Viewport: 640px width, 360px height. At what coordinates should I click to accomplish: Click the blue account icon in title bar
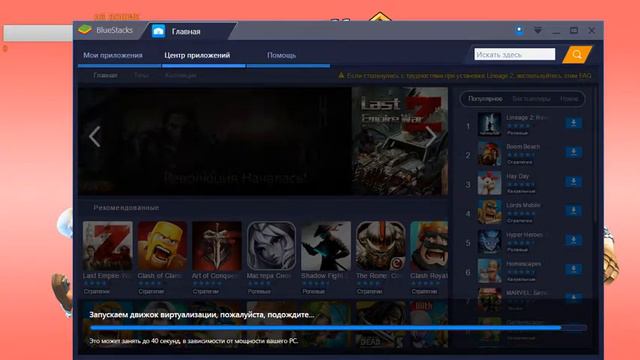tap(519, 30)
